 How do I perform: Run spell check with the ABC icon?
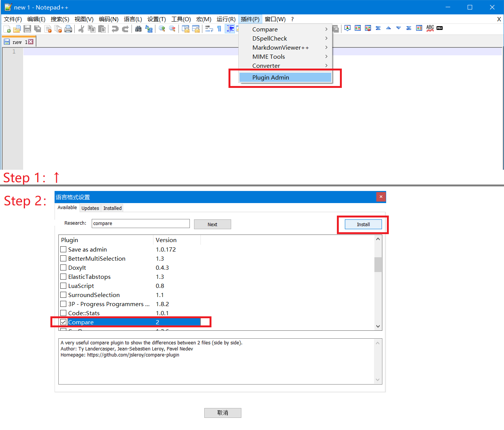pos(430,28)
